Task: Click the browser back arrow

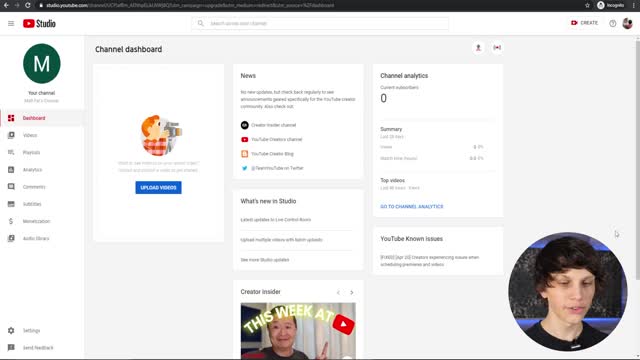Action: point(6,5)
